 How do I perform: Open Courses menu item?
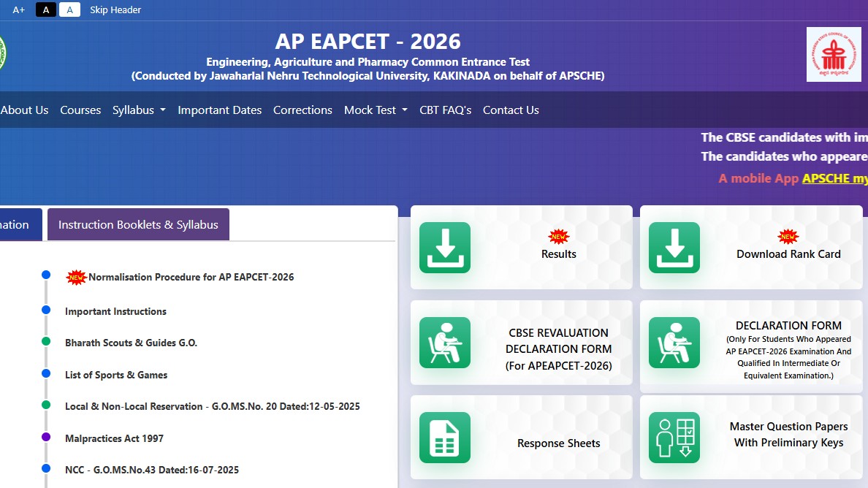coord(80,110)
